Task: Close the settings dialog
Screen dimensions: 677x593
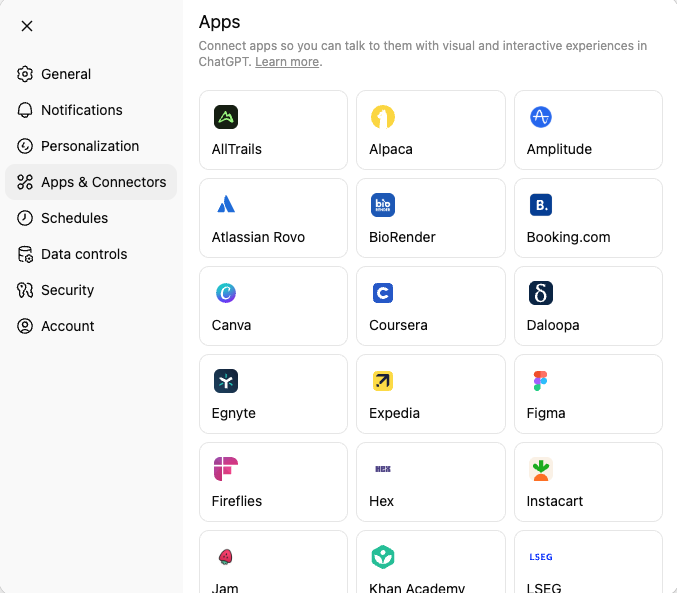Action: [x=27, y=26]
